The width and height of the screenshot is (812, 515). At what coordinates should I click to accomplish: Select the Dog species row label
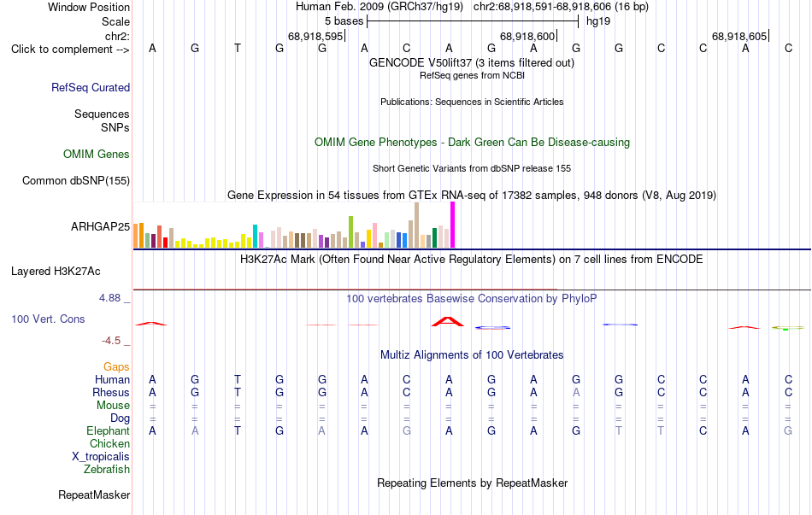pyautogui.click(x=120, y=418)
